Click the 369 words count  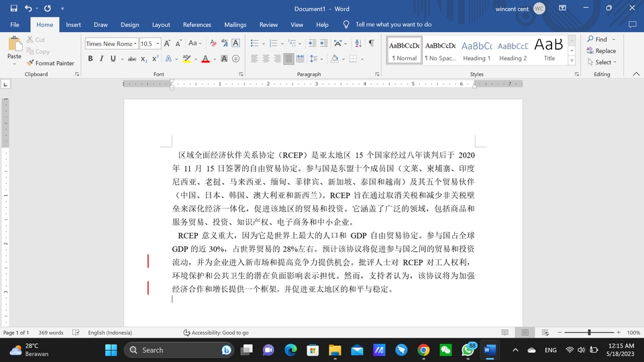coord(51,333)
